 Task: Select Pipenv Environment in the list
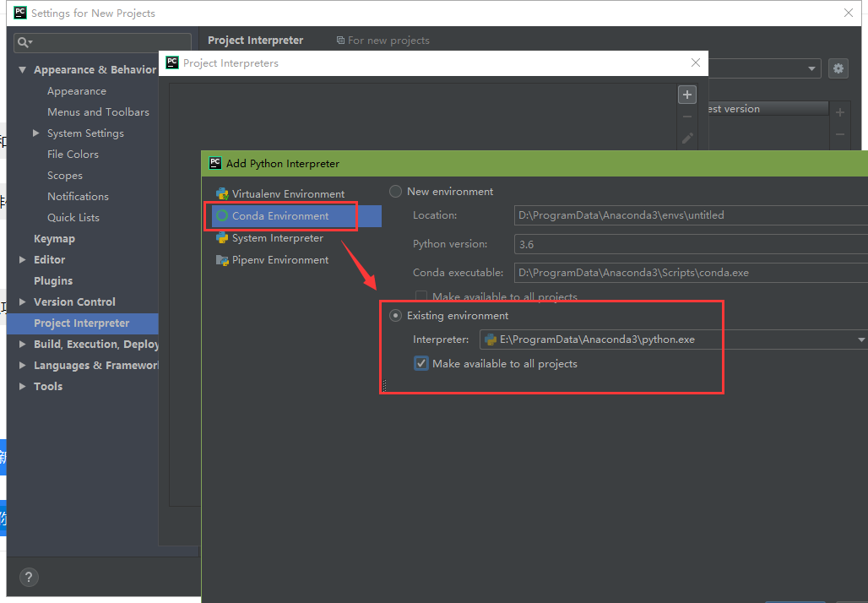coord(296,260)
